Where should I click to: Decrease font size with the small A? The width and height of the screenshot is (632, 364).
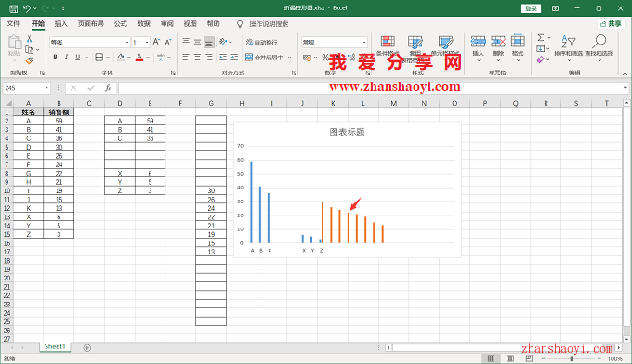pos(168,42)
